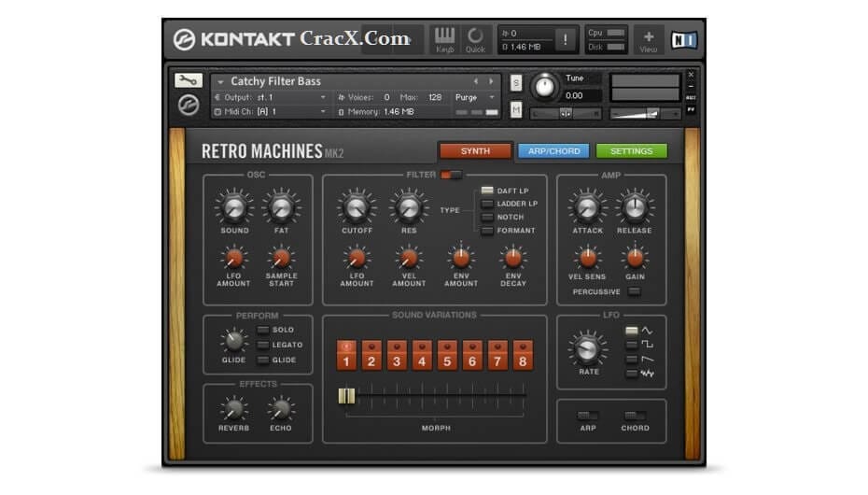Adjust the OSC Sound knob
The image size is (868, 495).
tap(234, 207)
